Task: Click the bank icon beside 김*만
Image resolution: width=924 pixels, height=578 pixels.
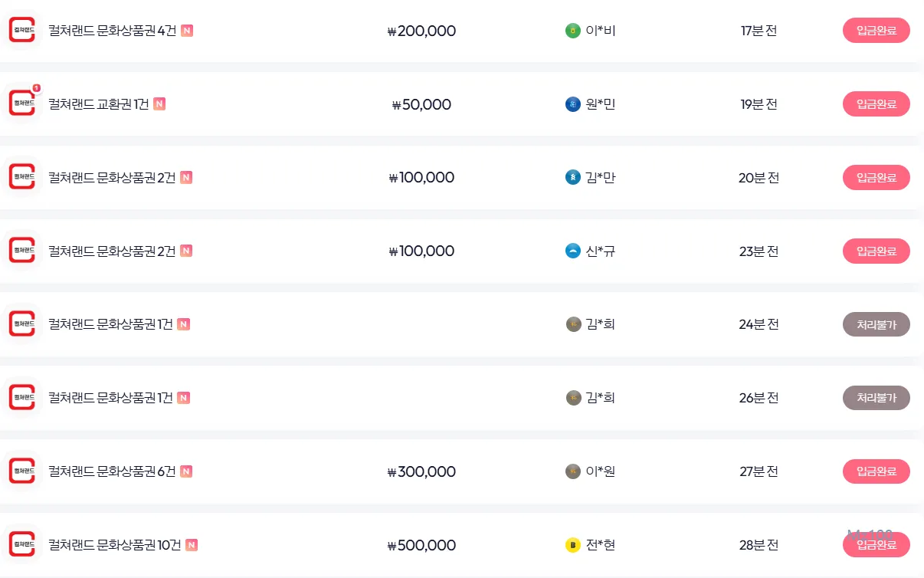Action: [572, 178]
